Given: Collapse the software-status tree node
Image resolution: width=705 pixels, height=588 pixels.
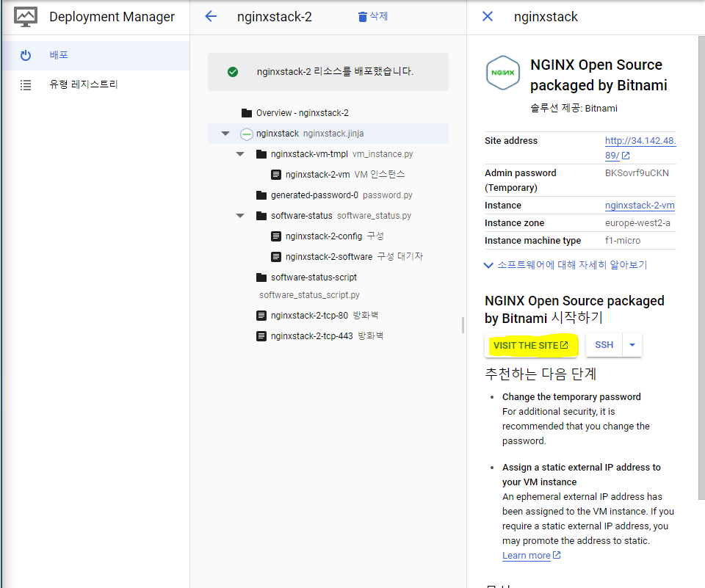Looking at the screenshot, I should click(x=241, y=216).
